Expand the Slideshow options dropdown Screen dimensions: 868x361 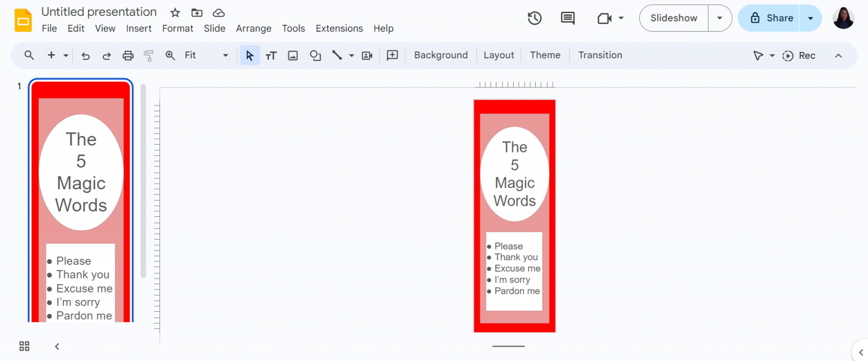[719, 18]
